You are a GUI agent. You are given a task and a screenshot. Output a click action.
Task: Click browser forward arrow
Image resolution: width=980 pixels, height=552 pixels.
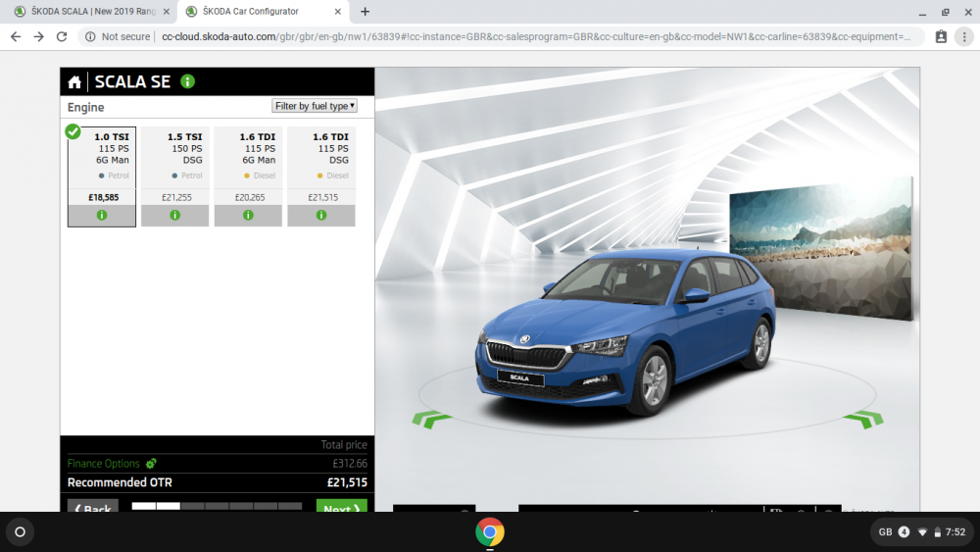pos(39,37)
